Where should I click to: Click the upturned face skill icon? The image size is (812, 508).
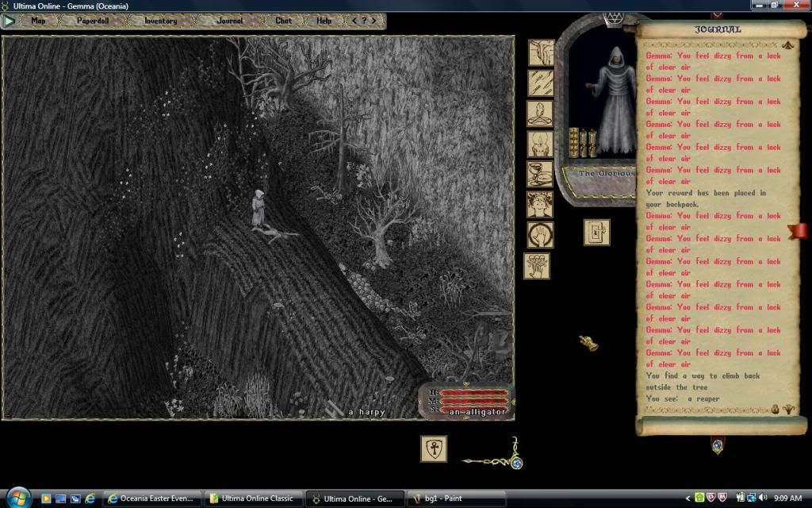pos(539,204)
